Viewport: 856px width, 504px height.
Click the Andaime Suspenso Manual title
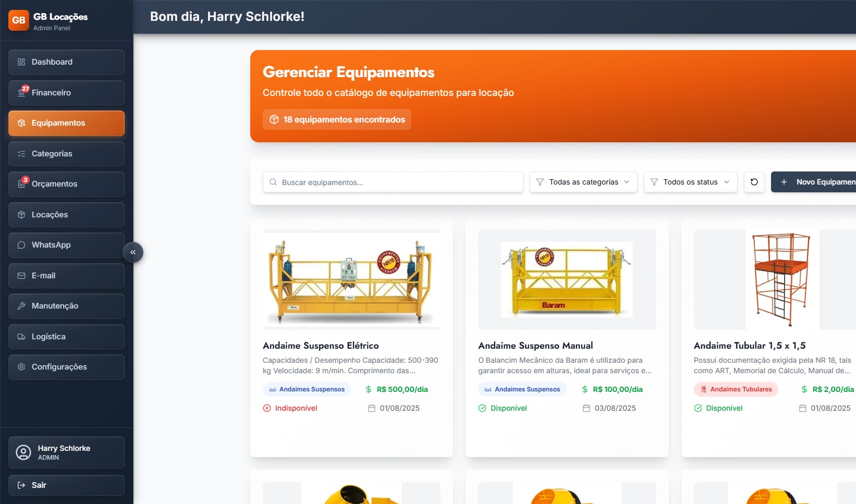tap(535, 346)
